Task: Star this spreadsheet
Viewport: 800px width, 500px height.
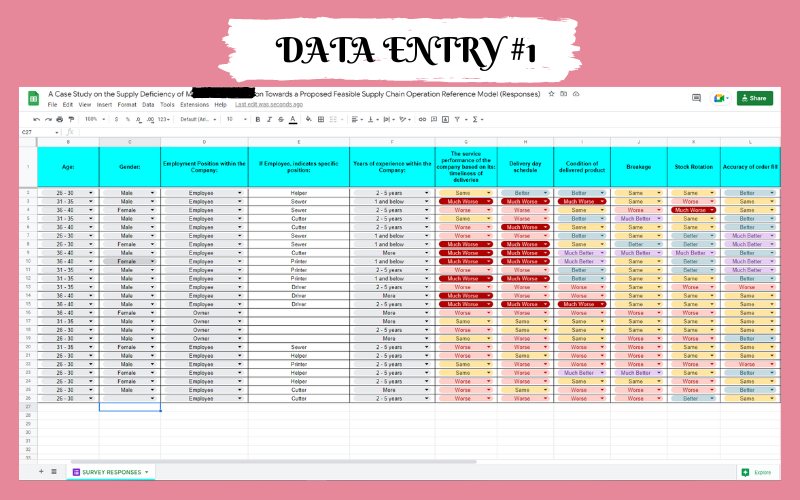Action: 552,94
